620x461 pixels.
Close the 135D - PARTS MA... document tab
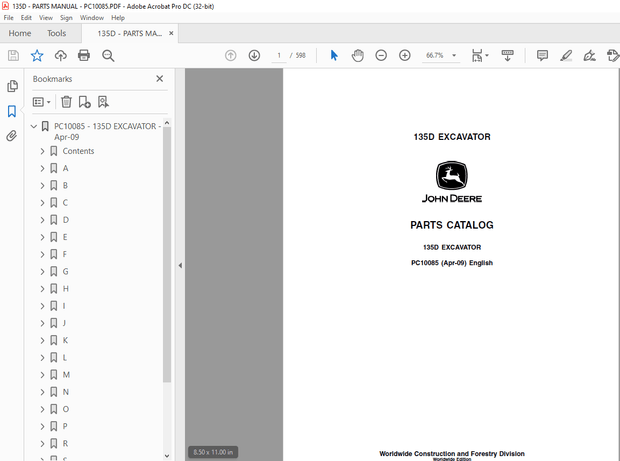(171, 33)
